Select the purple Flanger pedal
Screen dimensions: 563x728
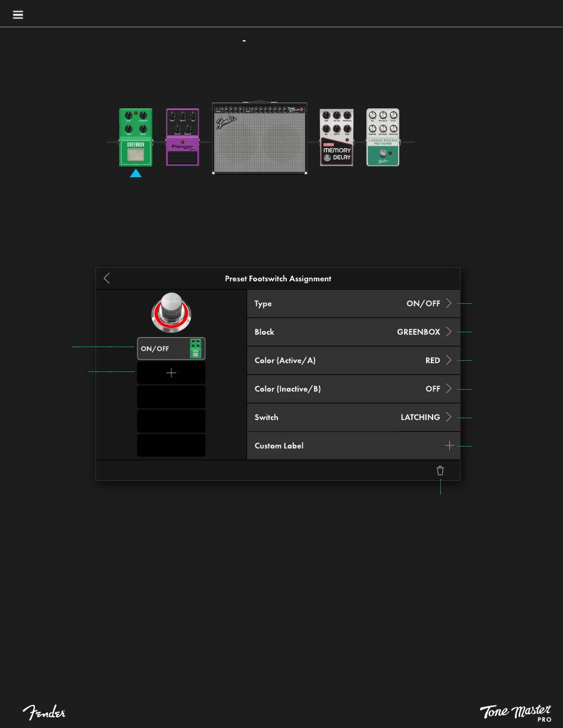(183, 137)
